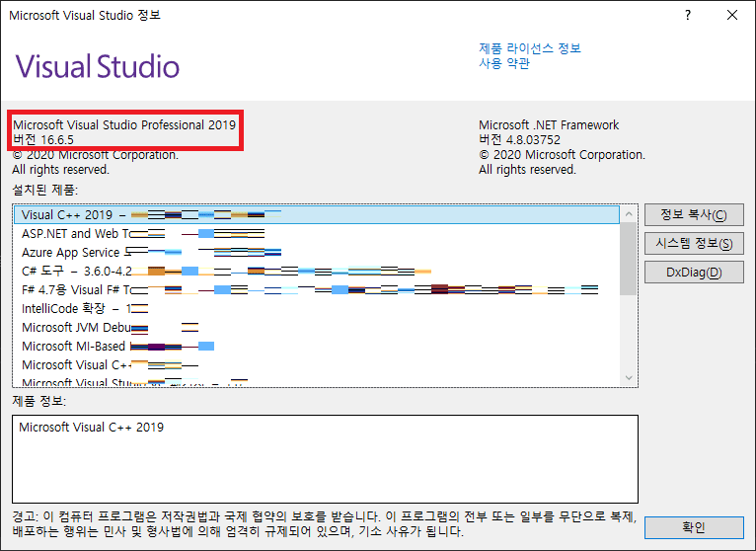Launch DxDiag(D) button
Image resolution: width=756 pixels, height=551 pixels.
[x=694, y=273]
